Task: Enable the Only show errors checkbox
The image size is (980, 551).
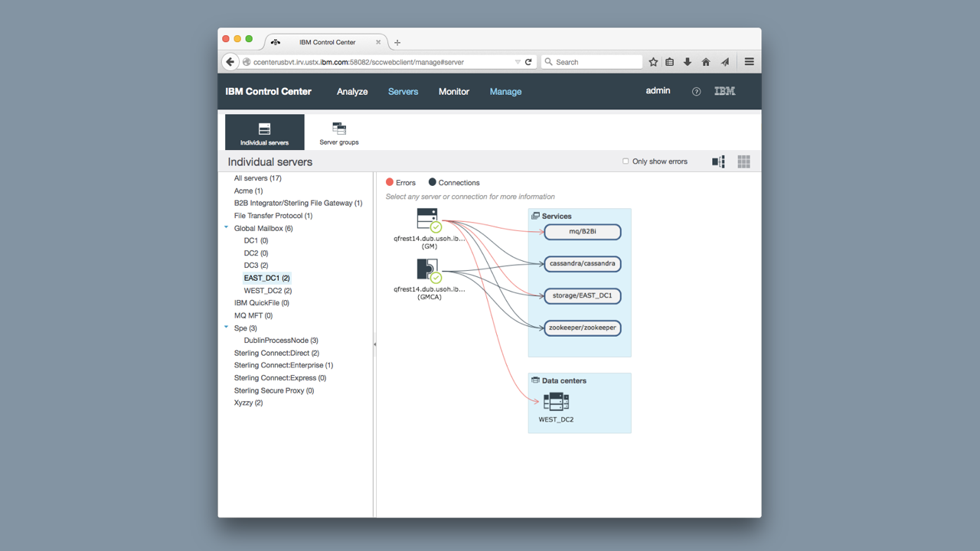Action: pyautogui.click(x=626, y=161)
